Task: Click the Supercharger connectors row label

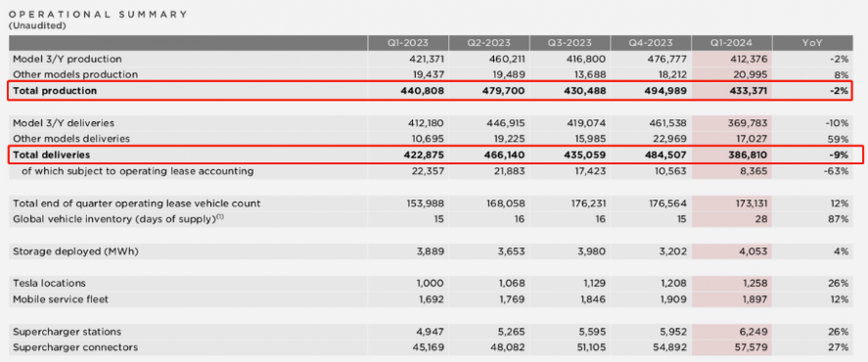Action: coord(75,347)
